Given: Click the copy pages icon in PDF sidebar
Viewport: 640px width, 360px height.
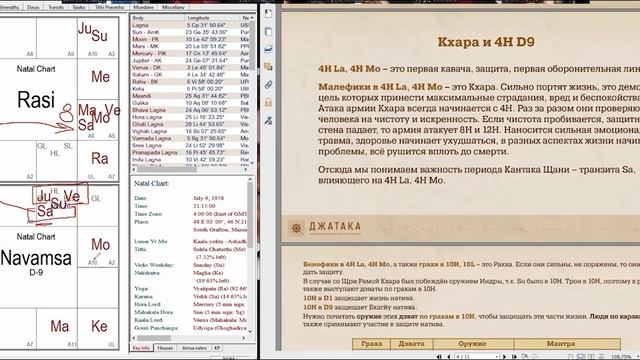Looking at the screenshot, I should tap(268, 31).
